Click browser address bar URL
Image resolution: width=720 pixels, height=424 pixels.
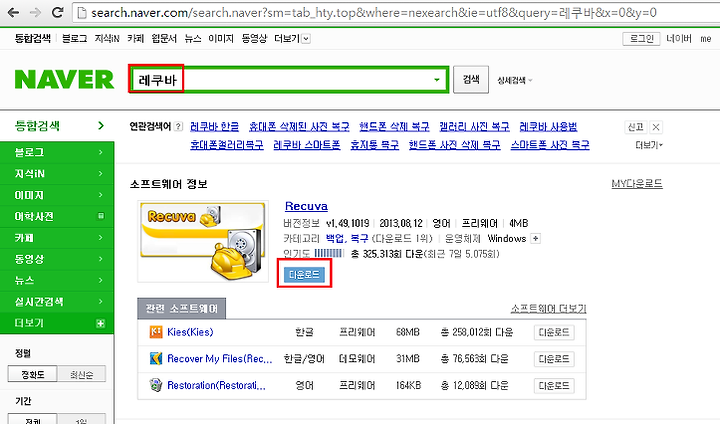(x=374, y=12)
